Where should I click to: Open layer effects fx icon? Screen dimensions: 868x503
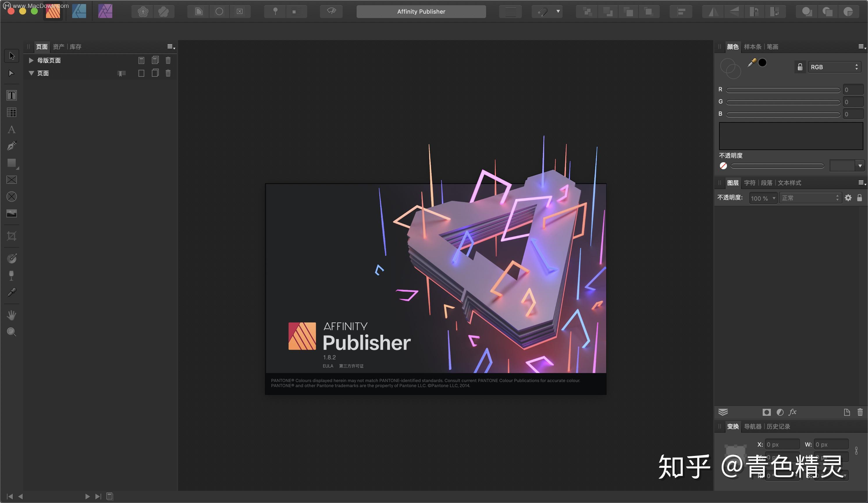point(792,412)
